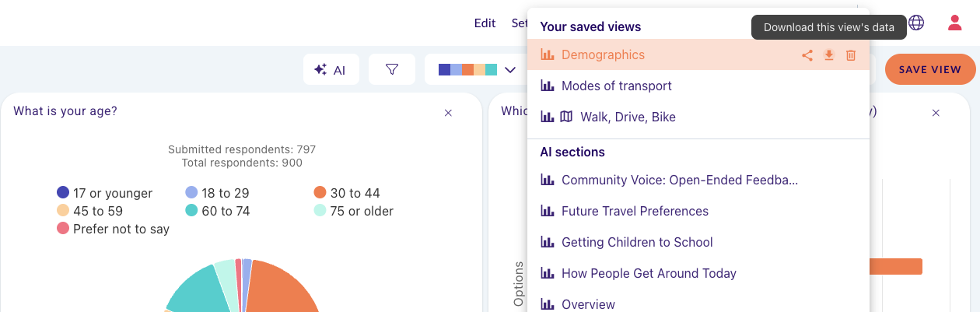Open the user profile icon
Image resolution: width=980 pixels, height=312 pixels.
[x=955, y=23]
